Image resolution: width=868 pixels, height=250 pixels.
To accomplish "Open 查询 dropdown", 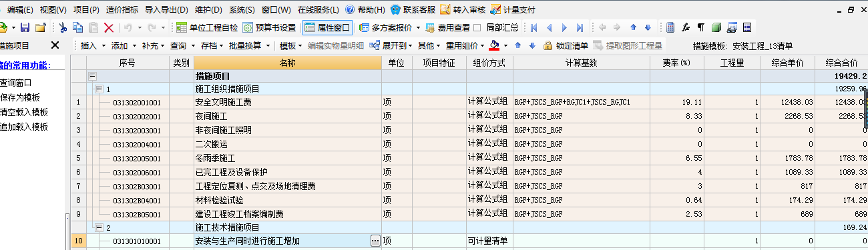I will tap(182, 45).
